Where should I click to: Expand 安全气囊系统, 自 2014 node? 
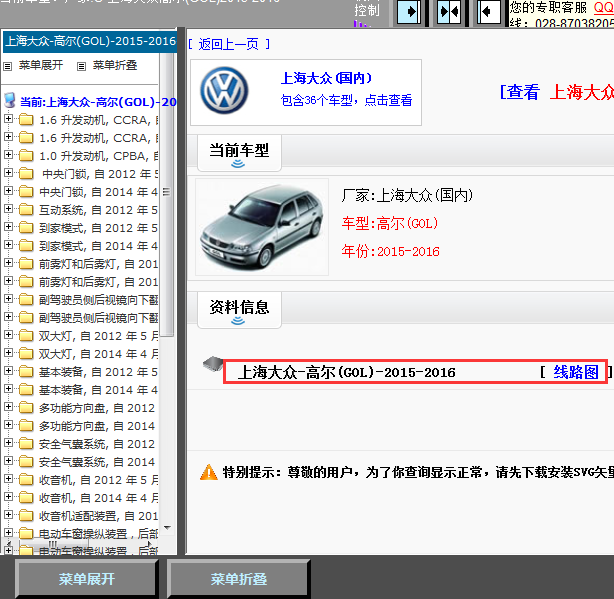pos(8,461)
